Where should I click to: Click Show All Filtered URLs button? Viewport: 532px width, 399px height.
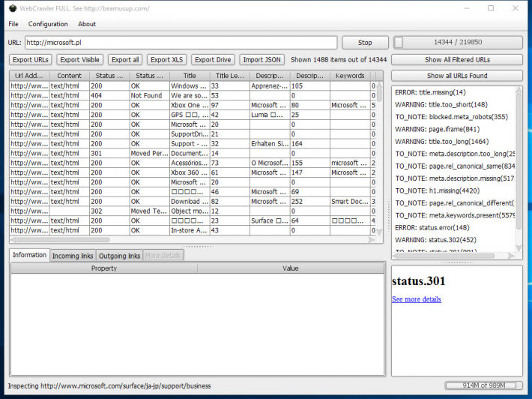click(457, 60)
